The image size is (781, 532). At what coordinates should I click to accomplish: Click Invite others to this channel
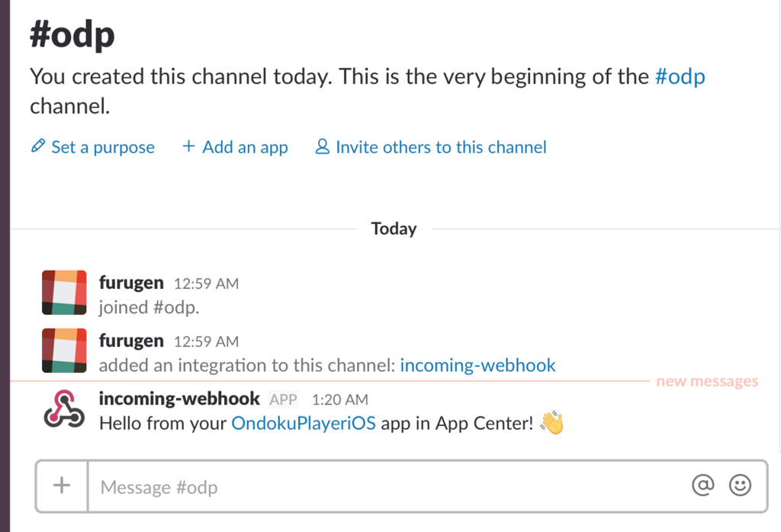(441, 147)
